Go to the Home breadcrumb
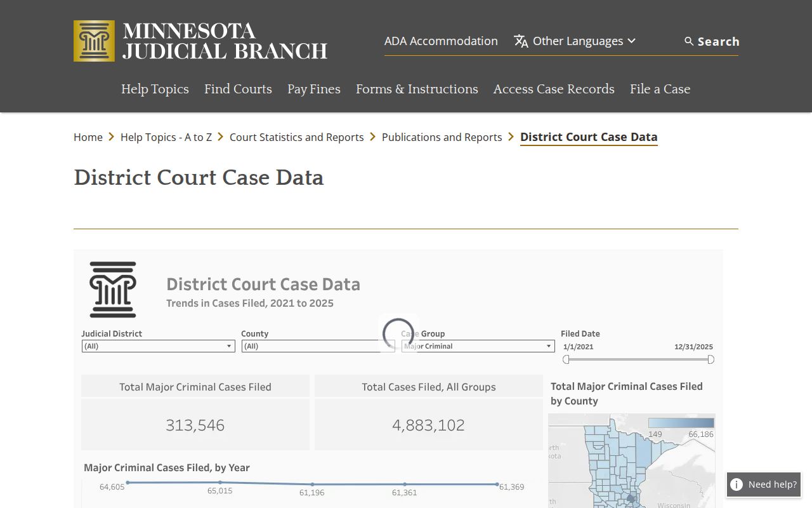Image resolution: width=812 pixels, height=508 pixels. click(x=88, y=137)
